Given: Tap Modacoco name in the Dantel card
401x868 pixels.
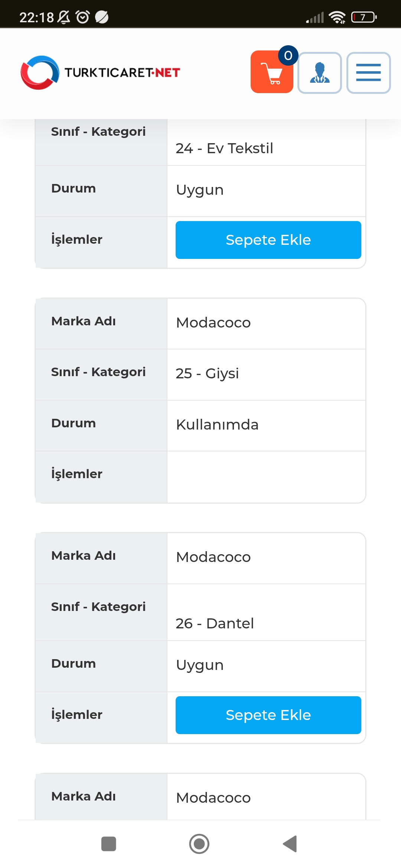Looking at the screenshot, I should (x=213, y=557).
